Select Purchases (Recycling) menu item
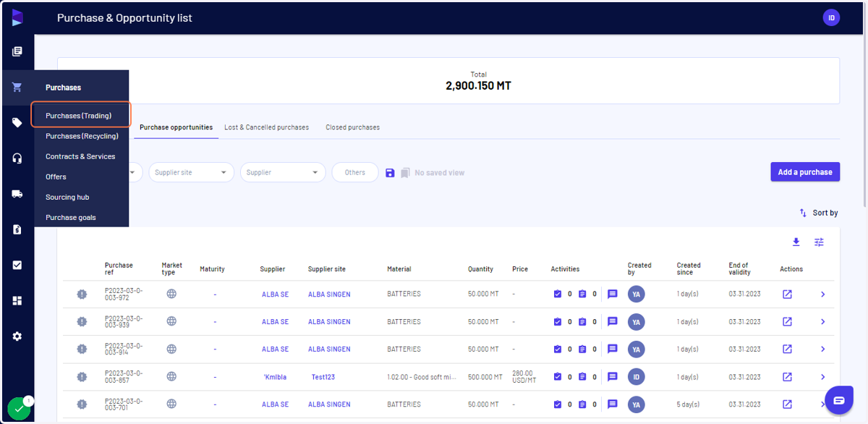 pos(82,136)
